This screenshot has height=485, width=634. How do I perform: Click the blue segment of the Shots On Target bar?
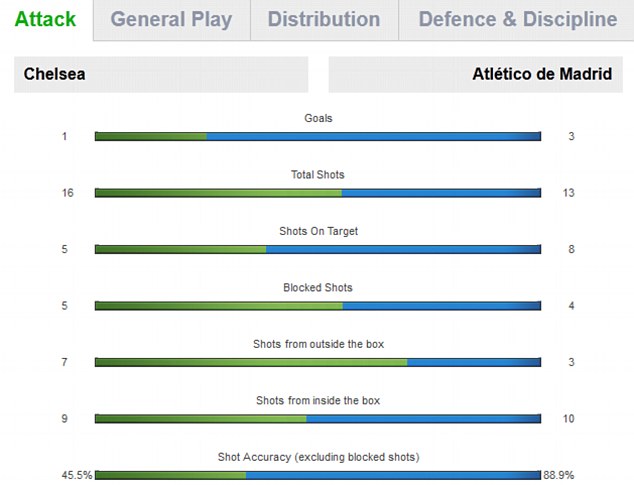pos(404,249)
